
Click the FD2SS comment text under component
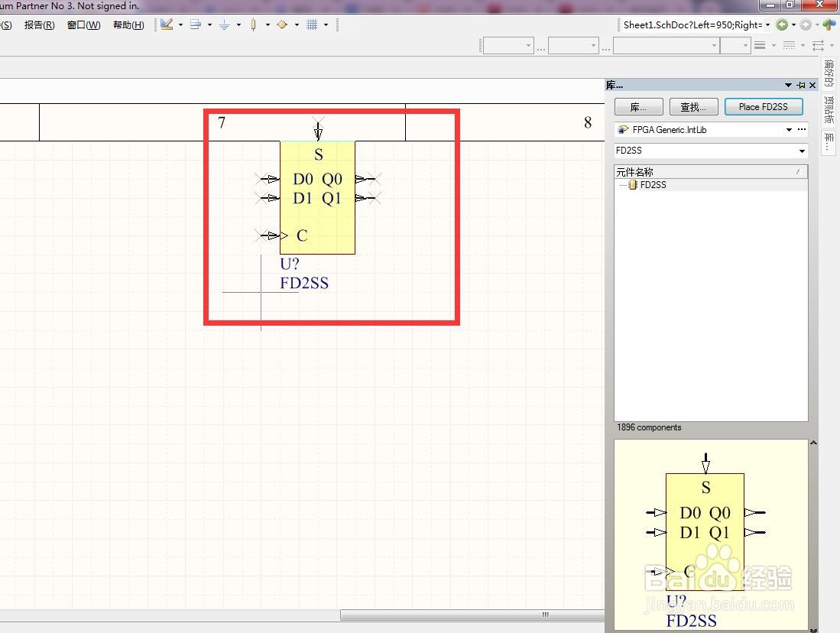(304, 283)
